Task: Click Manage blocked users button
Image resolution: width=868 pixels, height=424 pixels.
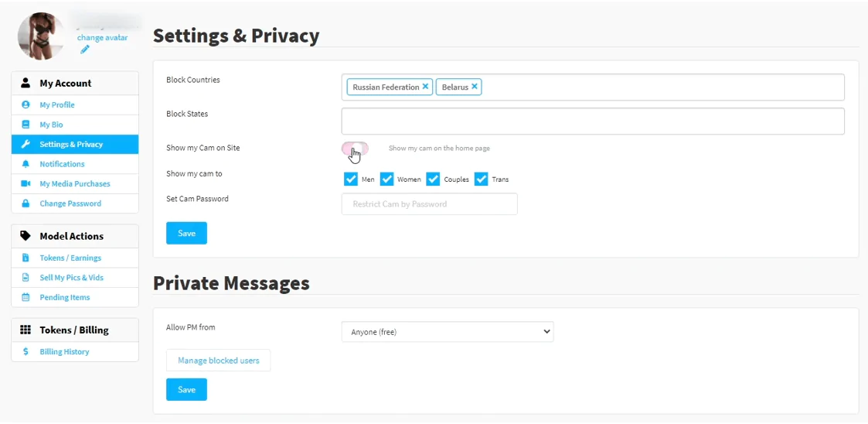Action: coord(218,361)
